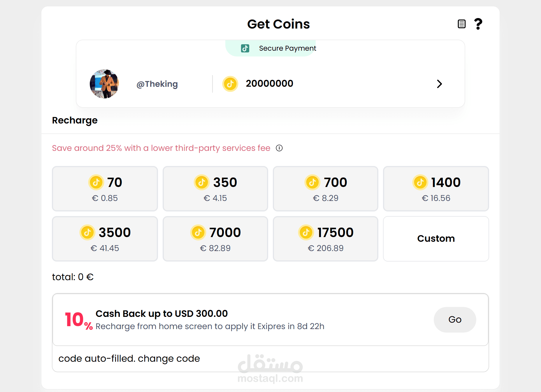The height and width of the screenshot is (392, 541).
Task: Pick the 1400 coins for € 16.56
Action: click(x=436, y=189)
